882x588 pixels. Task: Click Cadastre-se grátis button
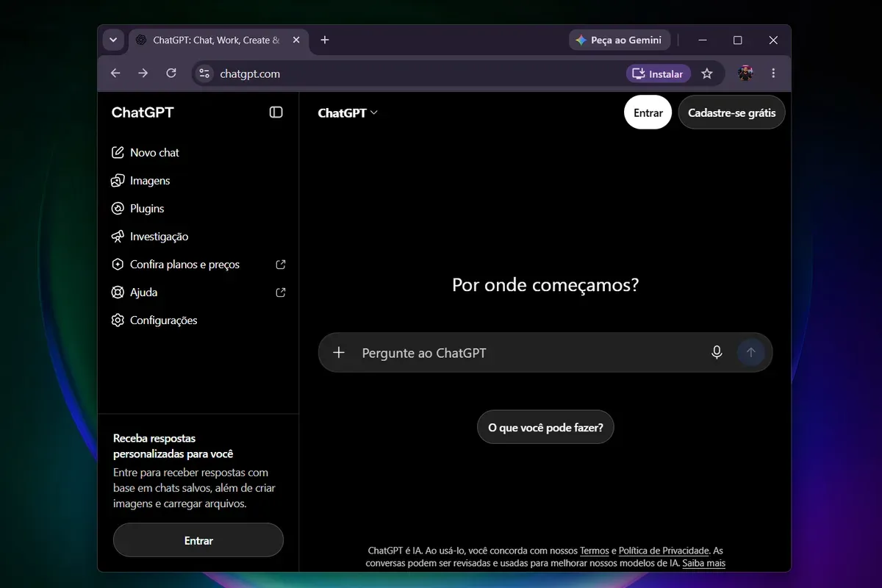tap(732, 112)
